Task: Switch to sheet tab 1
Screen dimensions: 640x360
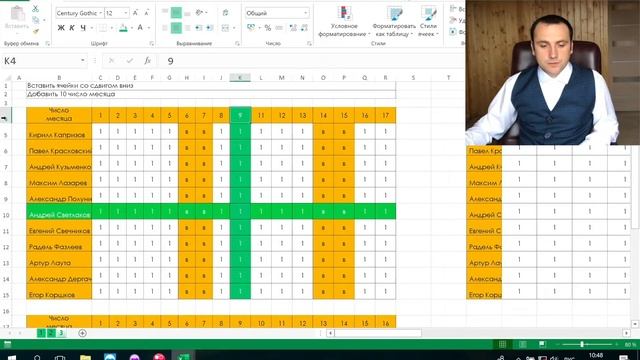Action: (x=41, y=333)
